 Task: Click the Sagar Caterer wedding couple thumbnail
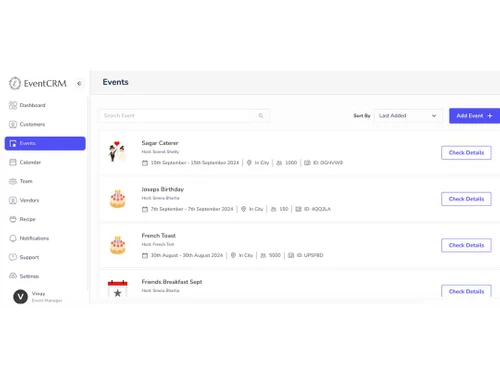(117, 152)
